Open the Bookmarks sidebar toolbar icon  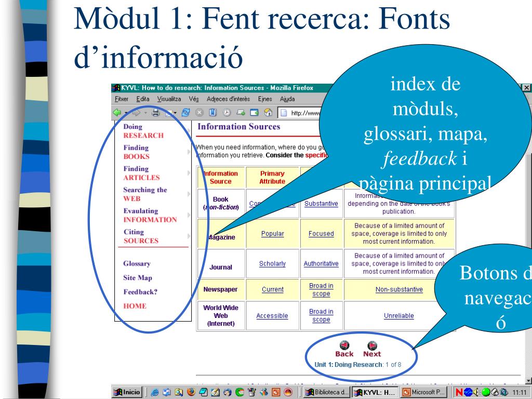[x=212, y=112]
